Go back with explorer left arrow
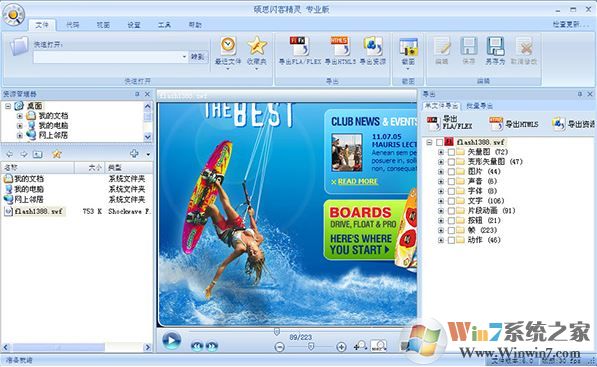This screenshot has height=367, width=597. click(10, 154)
